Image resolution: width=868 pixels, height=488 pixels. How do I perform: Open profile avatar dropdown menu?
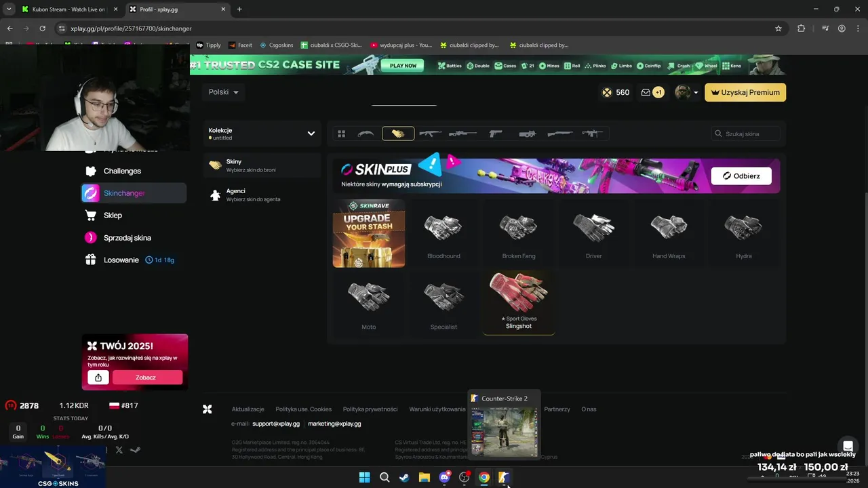687,92
